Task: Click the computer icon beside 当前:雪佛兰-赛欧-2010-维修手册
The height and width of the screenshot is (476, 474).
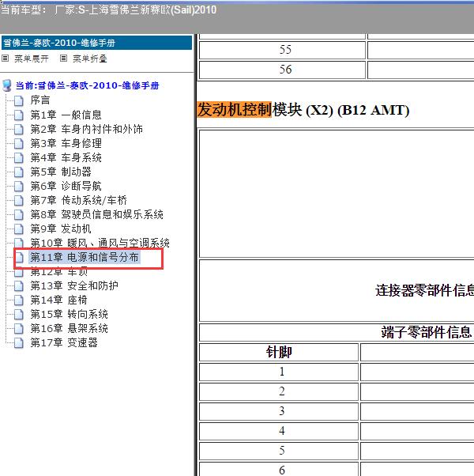Action: (7, 85)
